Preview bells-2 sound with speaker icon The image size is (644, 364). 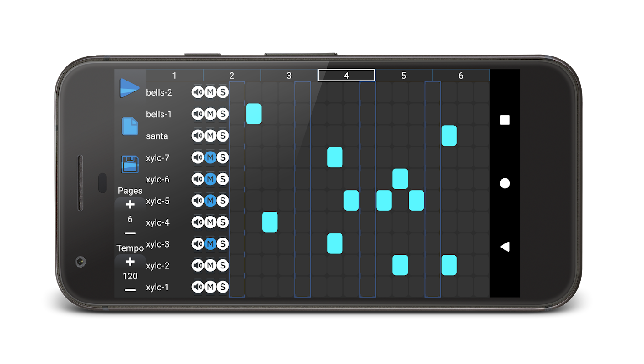(198, 92)
